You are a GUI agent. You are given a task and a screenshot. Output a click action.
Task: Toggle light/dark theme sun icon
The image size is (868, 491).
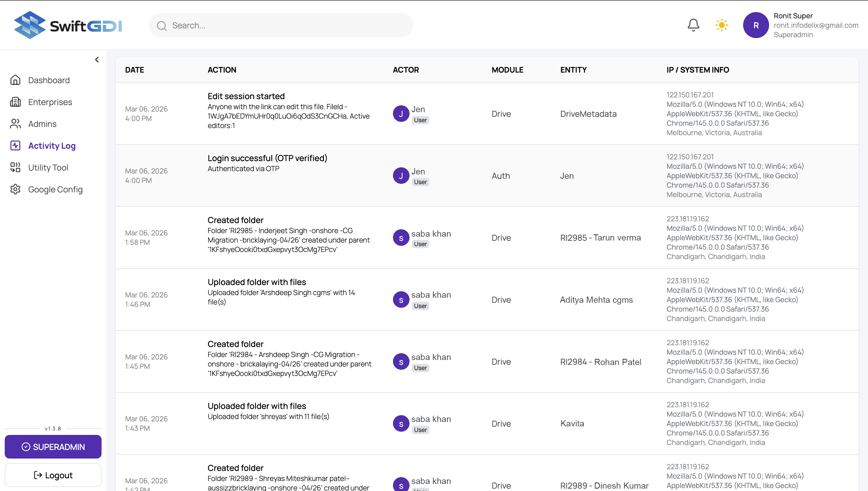[x=722, y=25]
